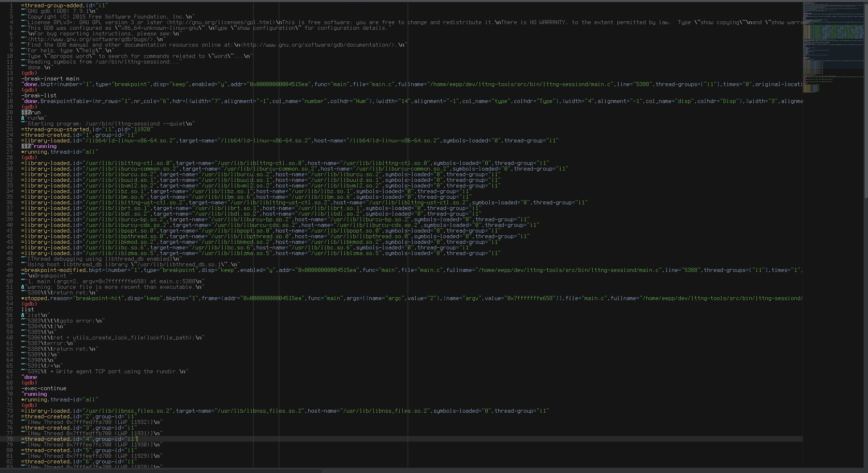Click the vertical scrollbar thumb

[x=866, y=101]
